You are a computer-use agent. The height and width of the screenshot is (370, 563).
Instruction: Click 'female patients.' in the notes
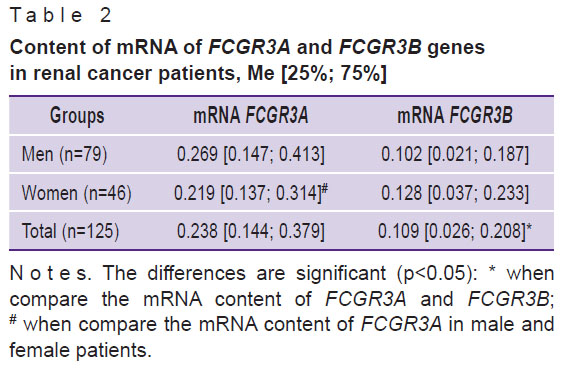pyautogui.click(x=80, y=350)
